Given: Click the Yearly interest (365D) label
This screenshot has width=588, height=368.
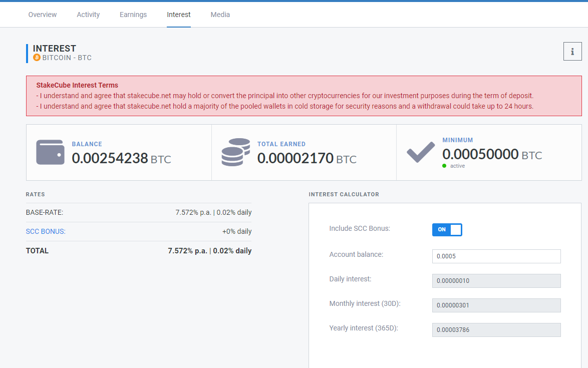Looking at the screenshot, I should [x=364, y=328].
